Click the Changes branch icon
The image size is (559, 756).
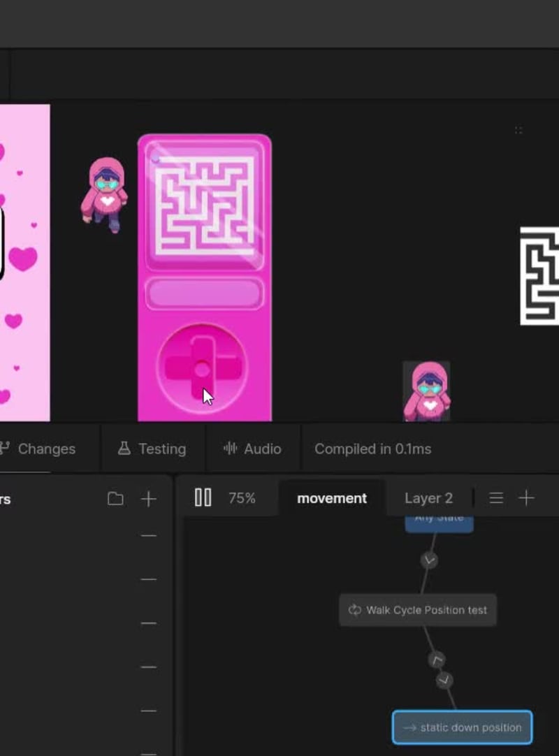tap(5, 448)
